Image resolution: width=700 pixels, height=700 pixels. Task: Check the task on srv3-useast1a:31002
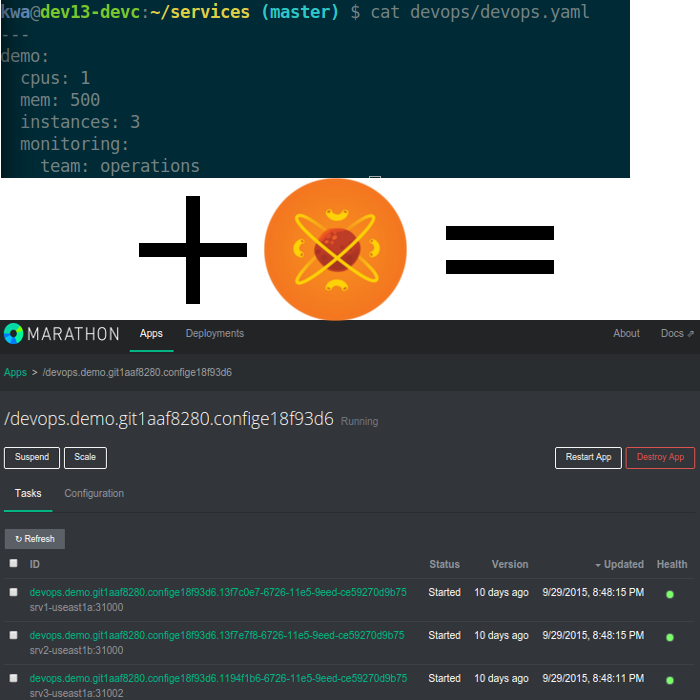point(13,678)
